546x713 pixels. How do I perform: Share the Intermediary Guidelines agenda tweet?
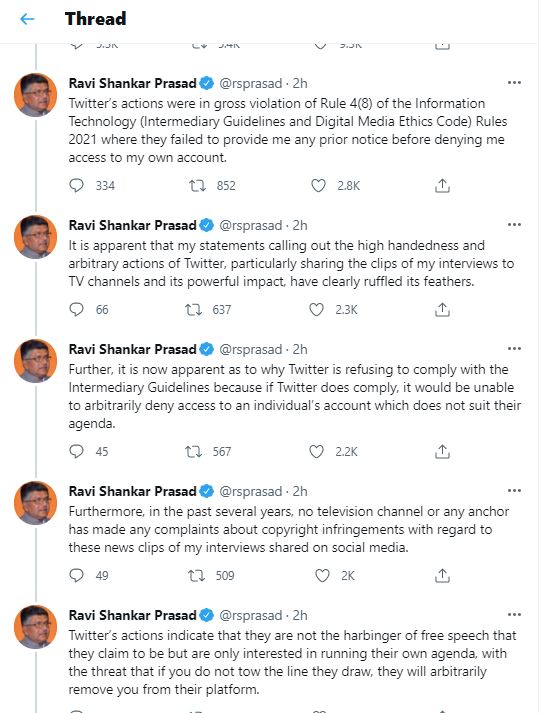pyautogui.click(x=442, y=452)
